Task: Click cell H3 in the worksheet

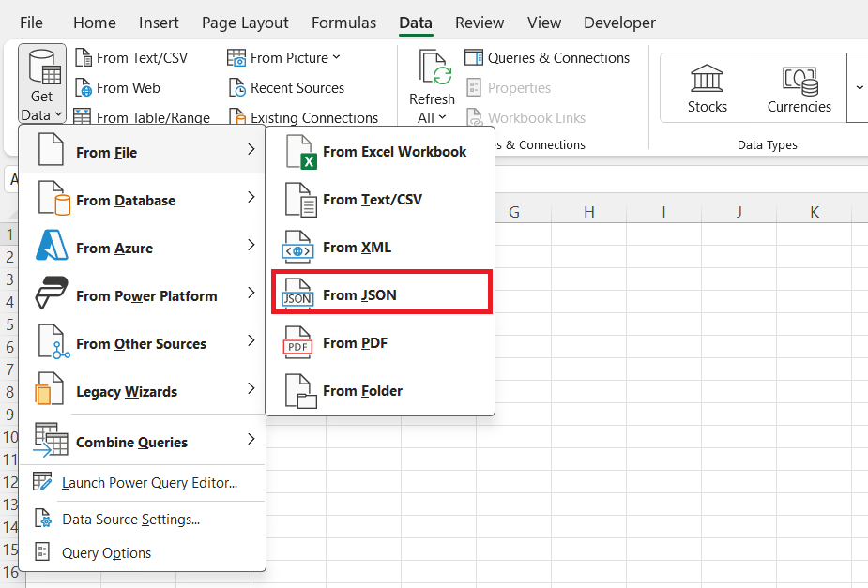Action: tap(589, 279)
